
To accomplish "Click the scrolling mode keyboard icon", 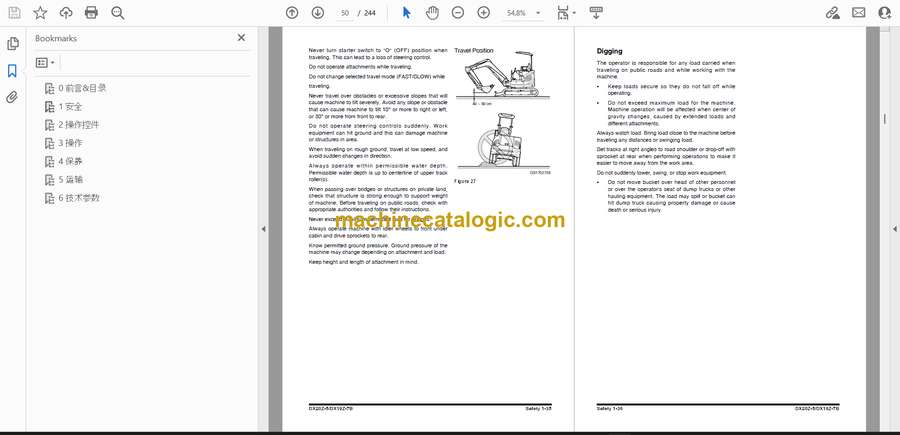I will click(596, 13).
